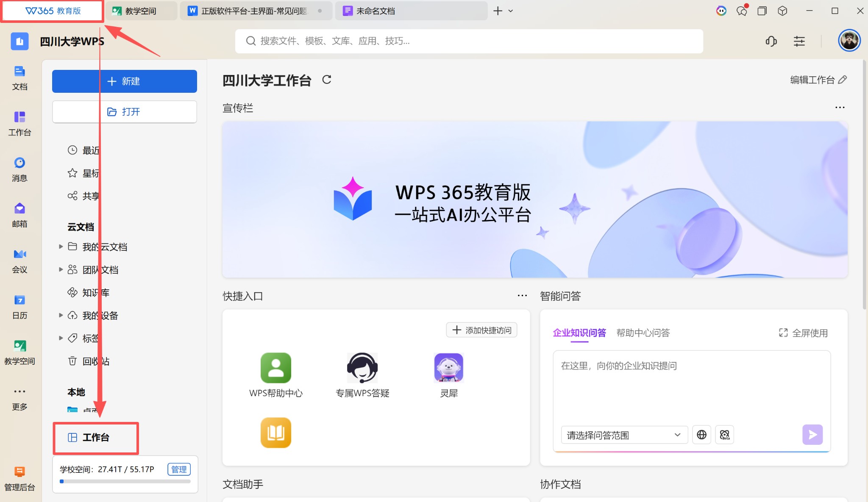Open 管理后台 admin console
This screenshot has width=868, height=502.
[x=19, y=479]
